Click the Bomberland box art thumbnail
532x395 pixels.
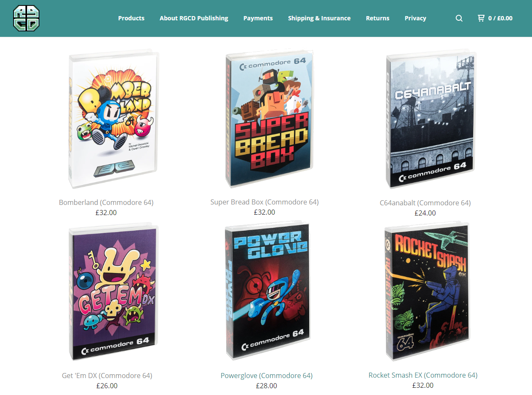click(x=114, y=120)
